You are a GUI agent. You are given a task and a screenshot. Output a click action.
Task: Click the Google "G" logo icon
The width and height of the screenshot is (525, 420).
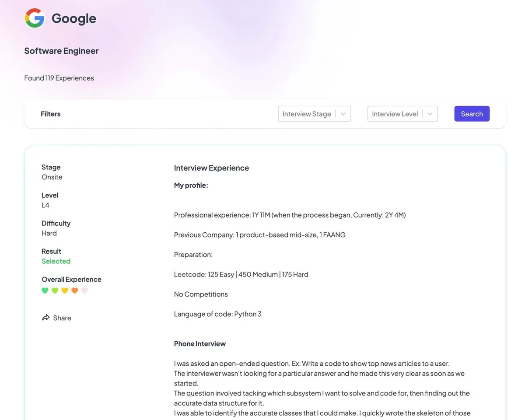pos(35,18)
